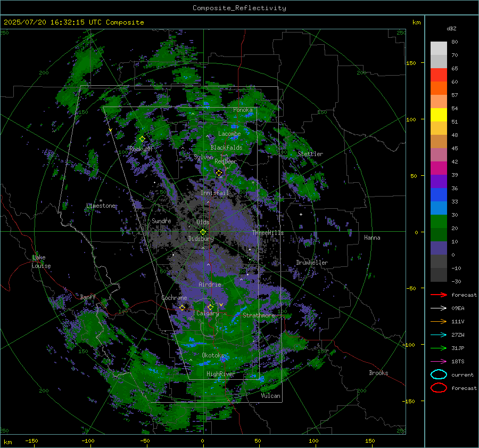This screenshot has height=448, width=479.
Task: Click the Hanna city label
Action: click(x=372, y=238)
